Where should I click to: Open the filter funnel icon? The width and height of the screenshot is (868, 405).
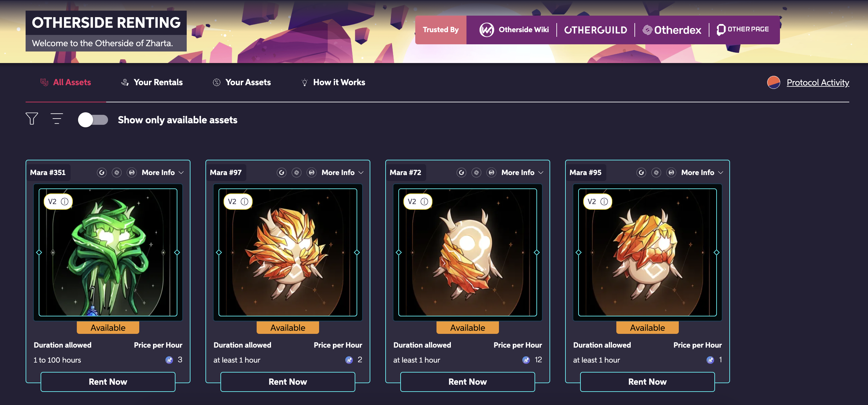click(32, 119)
